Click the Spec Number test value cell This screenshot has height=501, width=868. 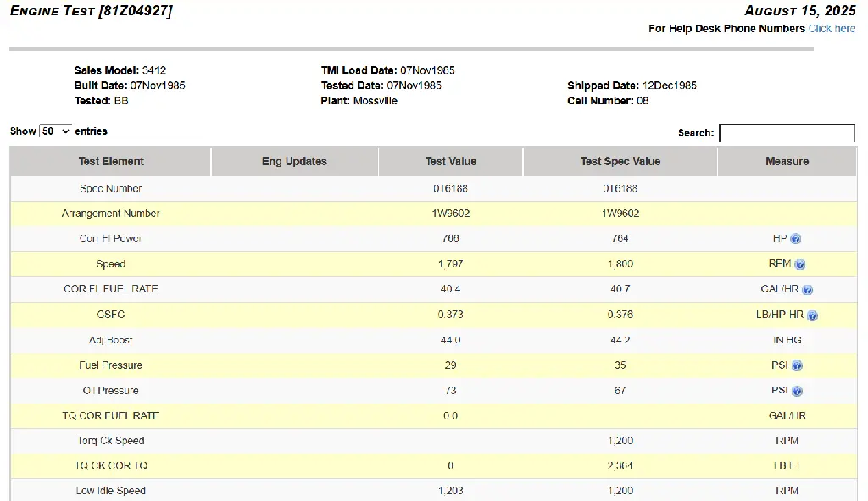450,189
